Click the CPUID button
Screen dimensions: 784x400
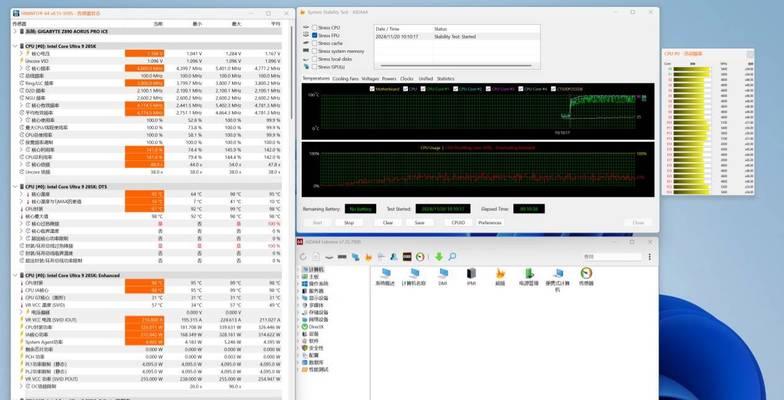458,222
